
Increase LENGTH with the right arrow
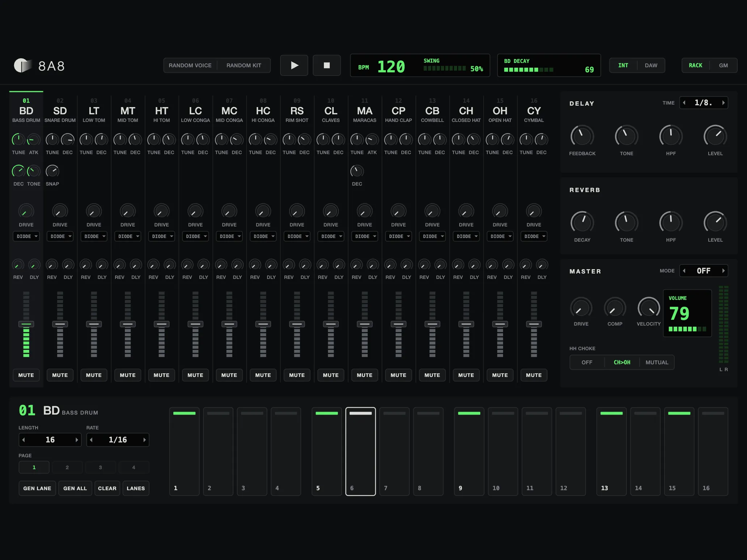point(77,440)
